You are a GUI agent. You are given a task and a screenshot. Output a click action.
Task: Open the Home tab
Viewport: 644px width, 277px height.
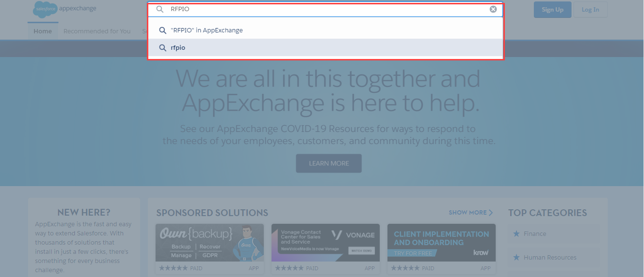coord(43,31)
